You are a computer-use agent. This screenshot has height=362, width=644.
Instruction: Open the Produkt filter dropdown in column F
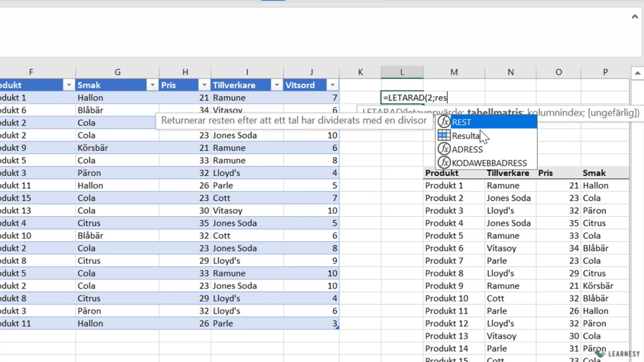[x=68, y=85]
